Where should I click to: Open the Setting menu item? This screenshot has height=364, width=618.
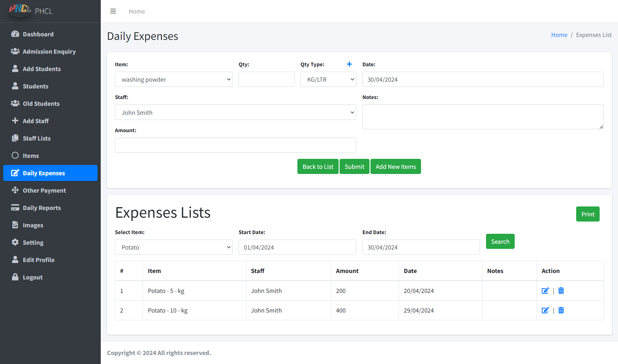[x=33, y=242]
